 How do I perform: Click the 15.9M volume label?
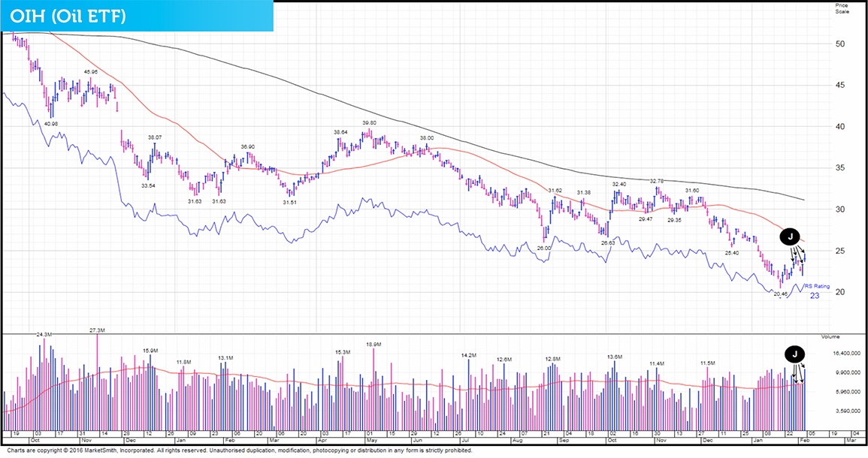pyautogui.click(x=150, y=351)
